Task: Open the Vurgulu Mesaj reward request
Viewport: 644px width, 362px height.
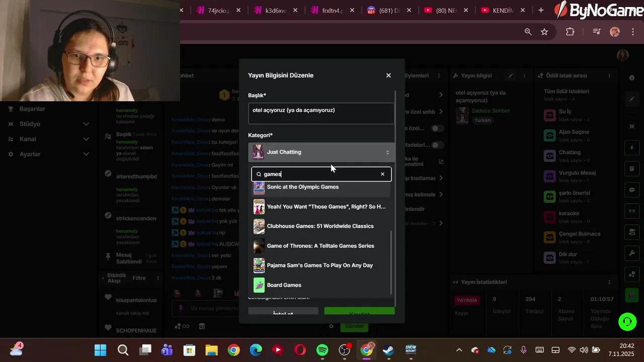Action: pos(576,176)
